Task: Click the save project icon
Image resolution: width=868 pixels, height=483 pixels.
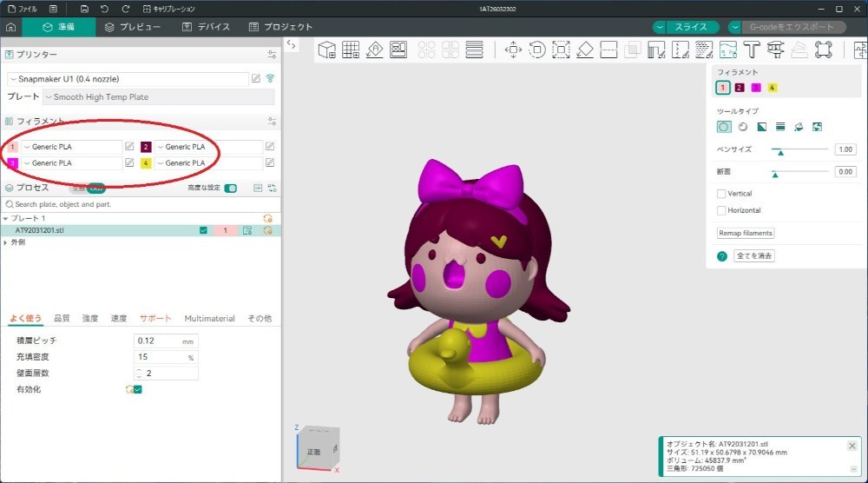Action: coord(84,9)
